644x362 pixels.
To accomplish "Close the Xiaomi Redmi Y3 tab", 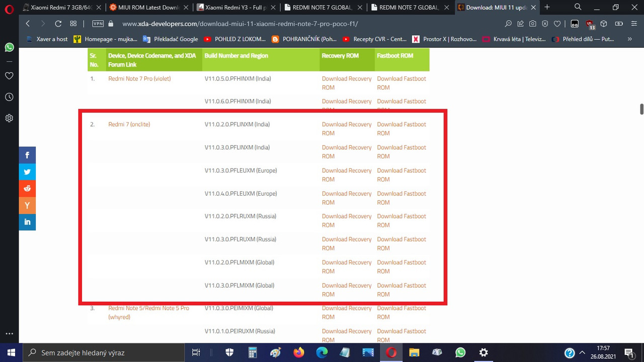I will point(272,8).
